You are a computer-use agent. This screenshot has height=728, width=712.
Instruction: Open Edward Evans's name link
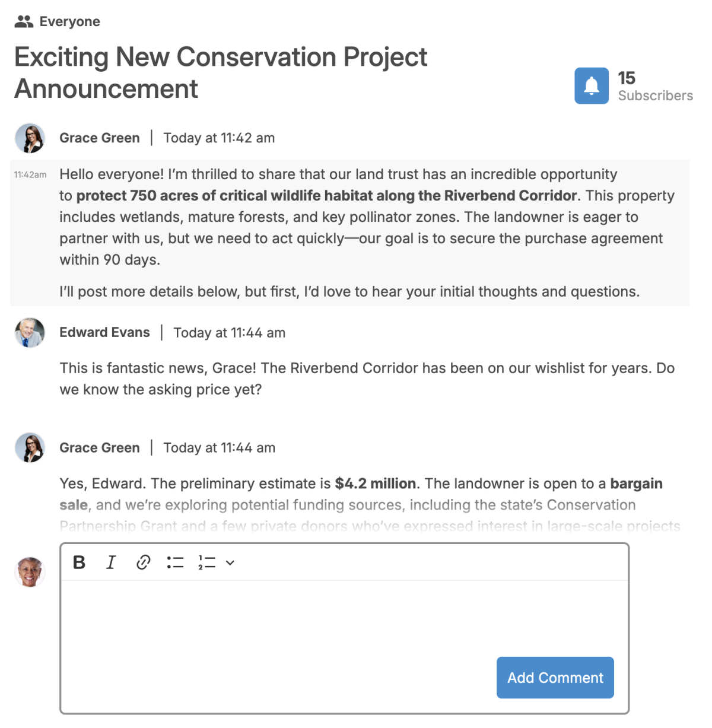[x=104, y=332]
